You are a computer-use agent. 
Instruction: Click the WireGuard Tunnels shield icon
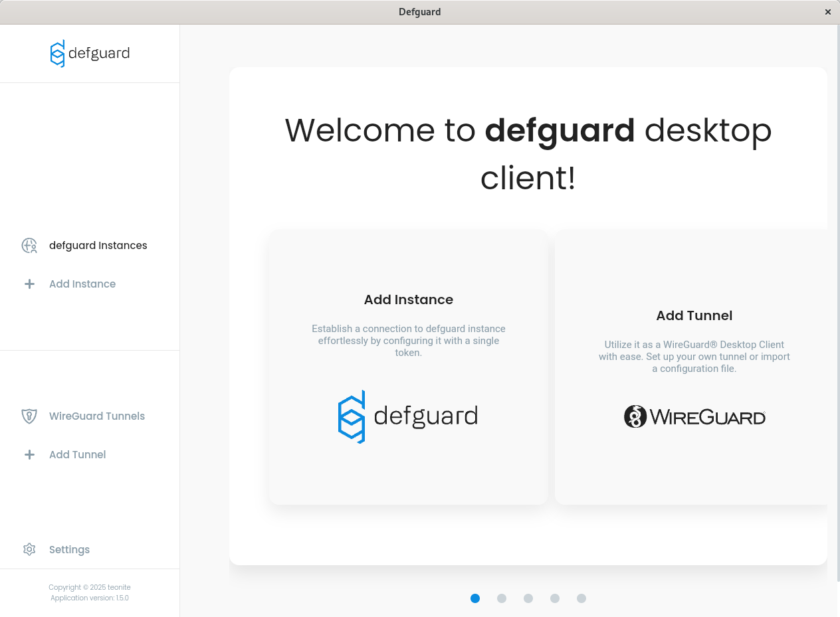pos(29,416)
